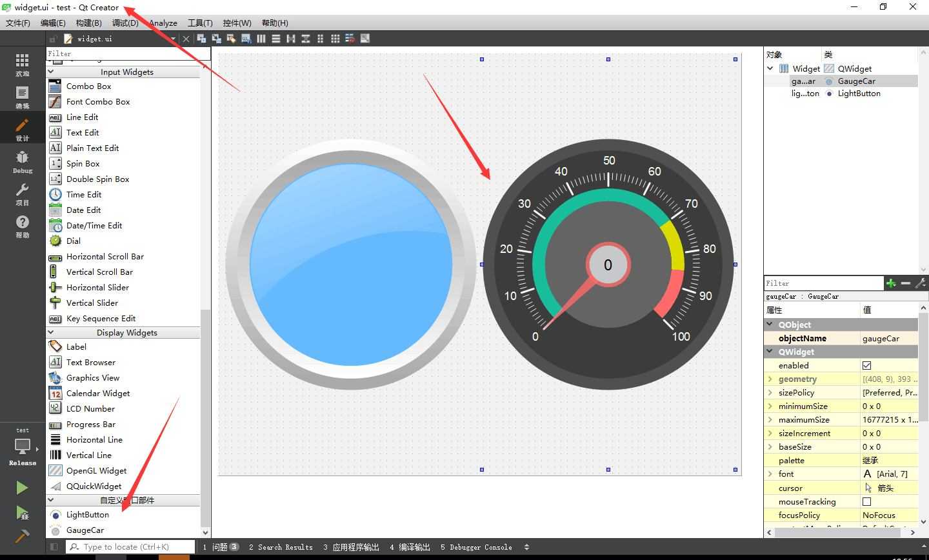Apply Lay Out Horizontally in Splitter
This screenshot has height=560, width=929.
pos(291,39)
